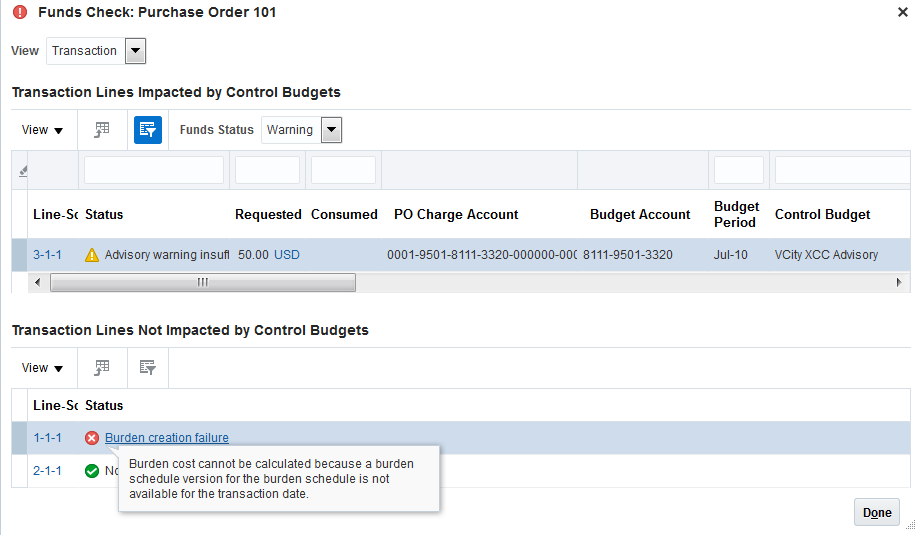Toggle Query By Example in Not Impacted table
Viewport: 920px width, 535px height.
pyautogui.click(x=148, y=368)
